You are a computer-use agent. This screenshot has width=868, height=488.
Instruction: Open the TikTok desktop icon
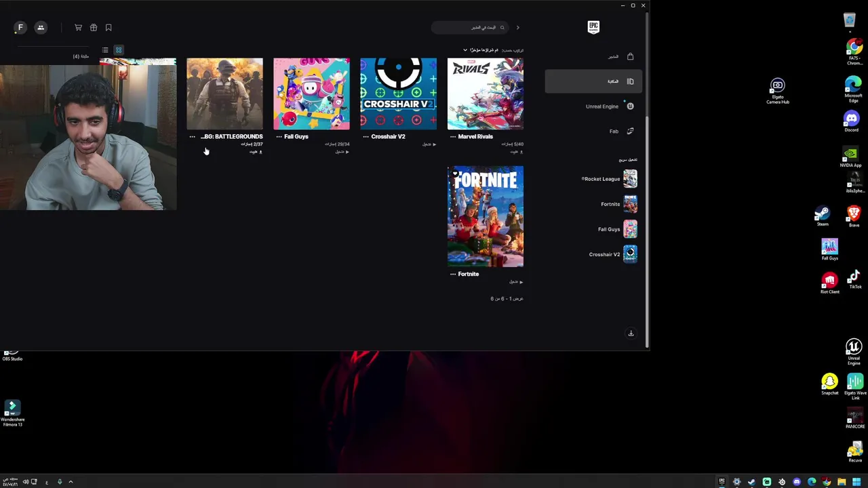(x=854, y=279)
